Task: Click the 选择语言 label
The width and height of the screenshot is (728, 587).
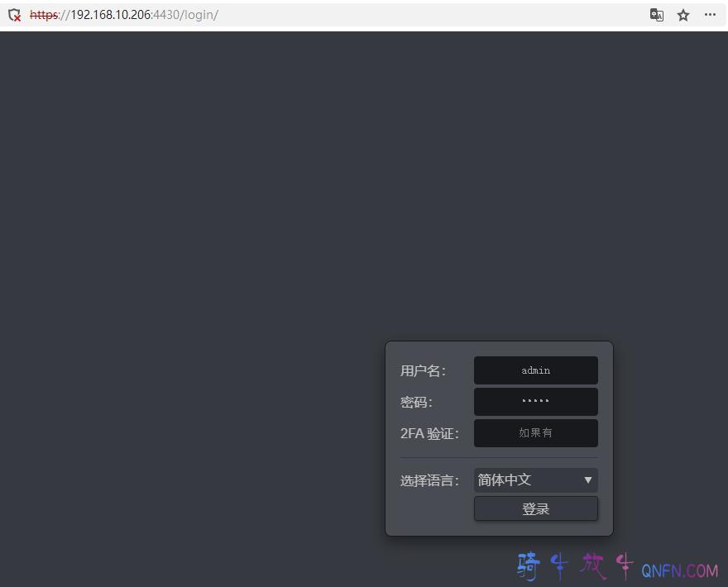Action: [429, 481]
